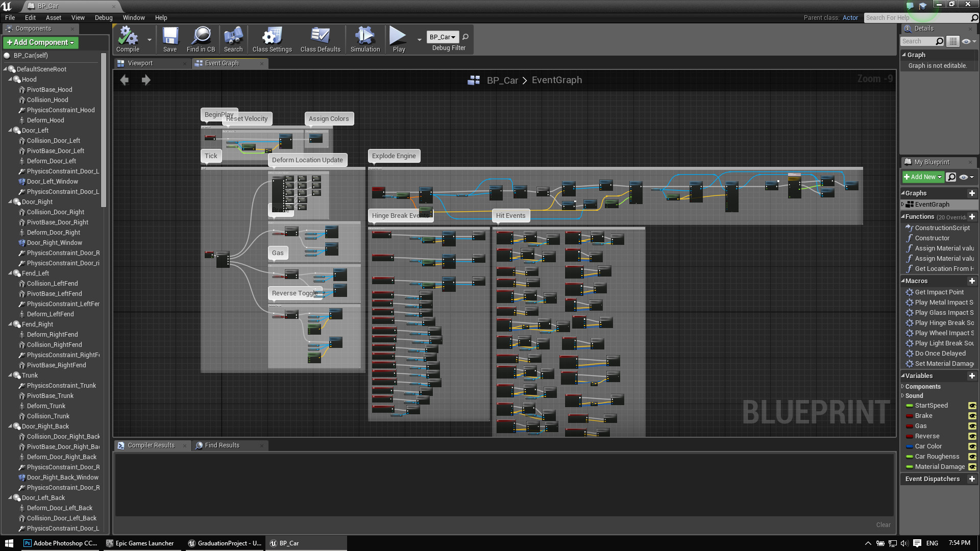Collapse the Hood component tree

pyautogui.click(x=10, y=79)
